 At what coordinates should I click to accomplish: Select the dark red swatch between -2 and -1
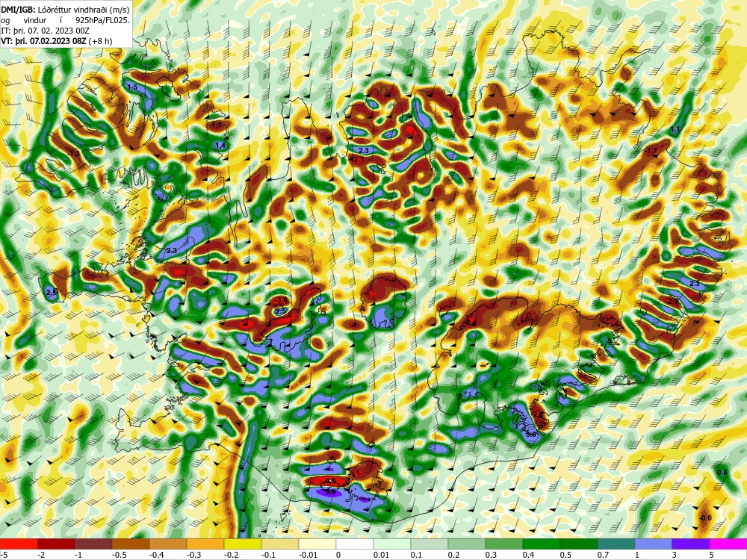tap(56, 544)
